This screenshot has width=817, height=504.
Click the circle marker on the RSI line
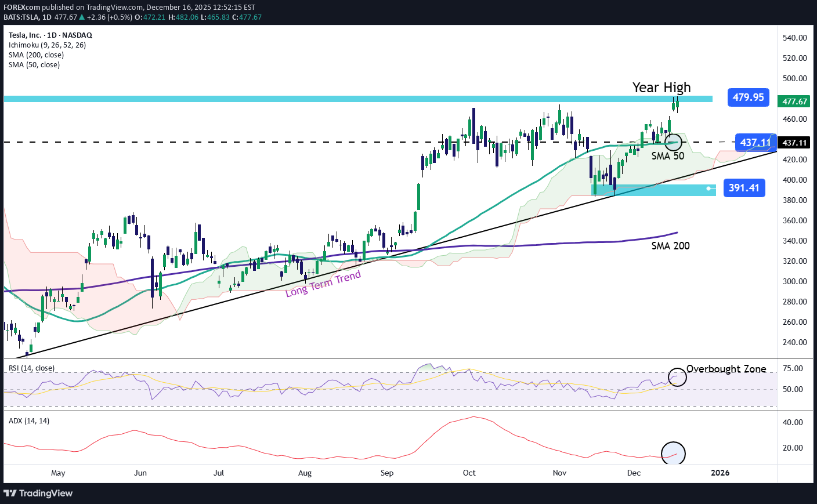pos(677,377)
